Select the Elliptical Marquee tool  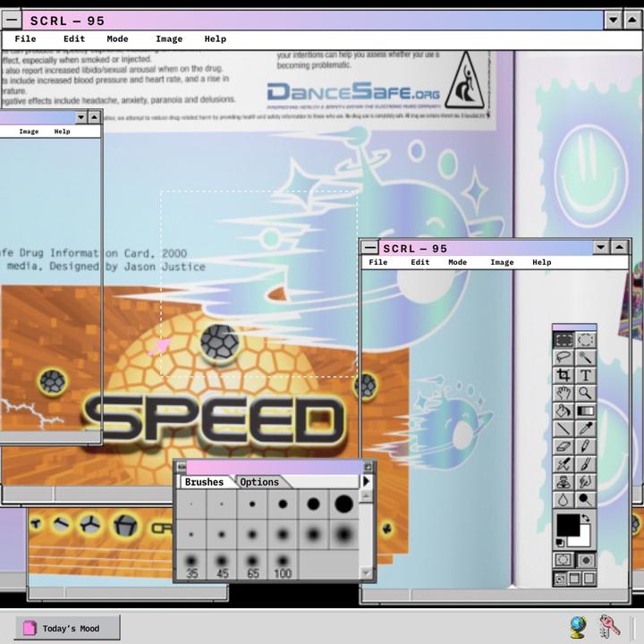585,340
